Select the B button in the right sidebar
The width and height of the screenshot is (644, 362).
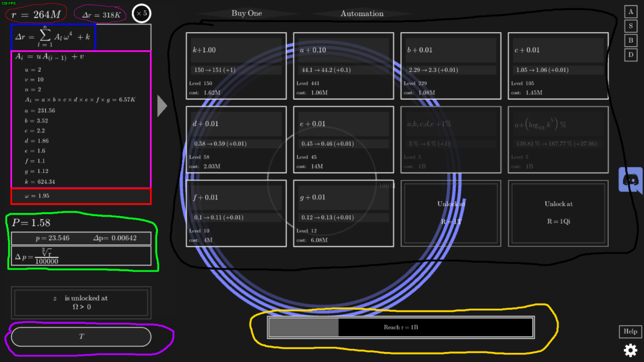click(x=630, y=40)
